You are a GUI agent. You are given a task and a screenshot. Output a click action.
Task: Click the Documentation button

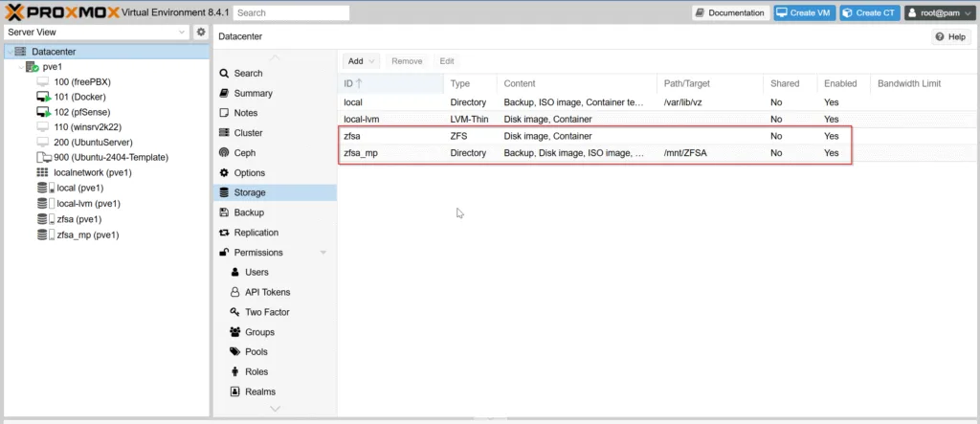tap(730, 12)
